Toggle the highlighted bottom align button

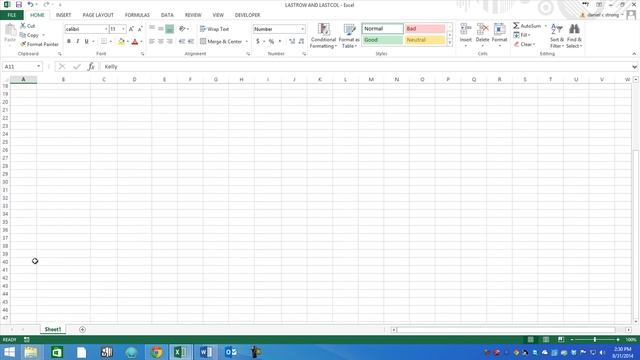tap(169, 29)
